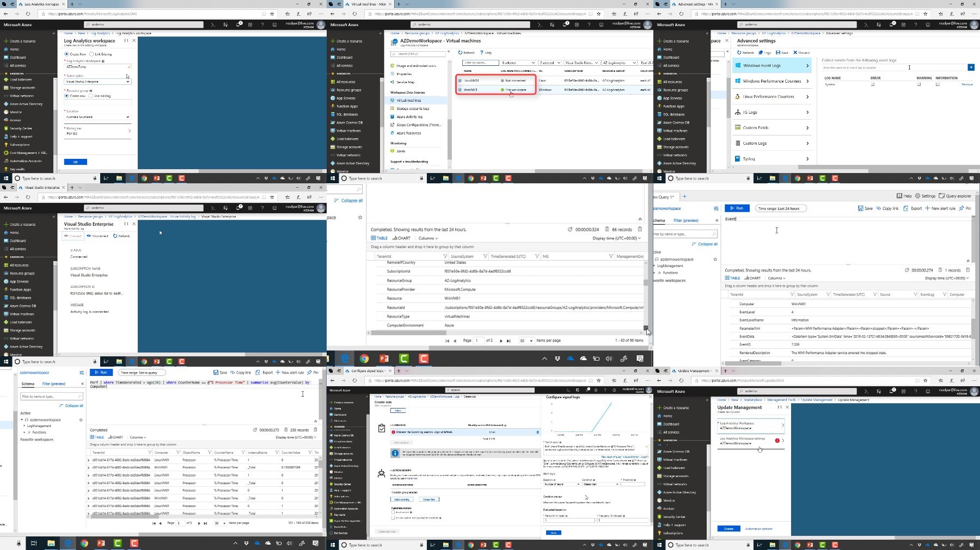Save the Perf query

[x=220, y=373]
